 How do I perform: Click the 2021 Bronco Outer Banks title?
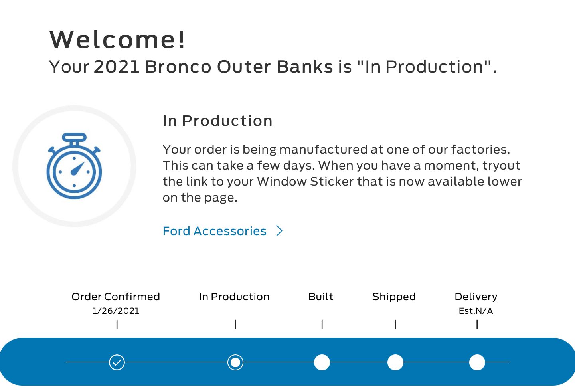click(x=213, y=67)
